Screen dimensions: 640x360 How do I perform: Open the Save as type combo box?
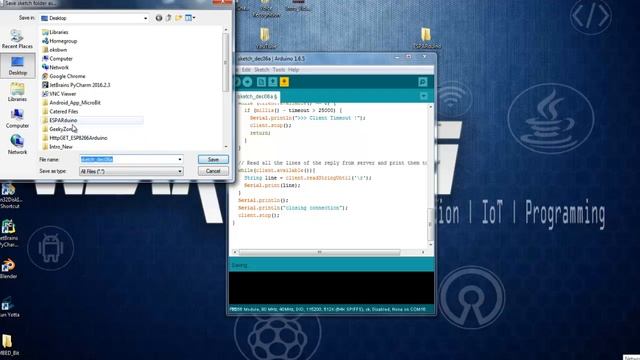131,171
